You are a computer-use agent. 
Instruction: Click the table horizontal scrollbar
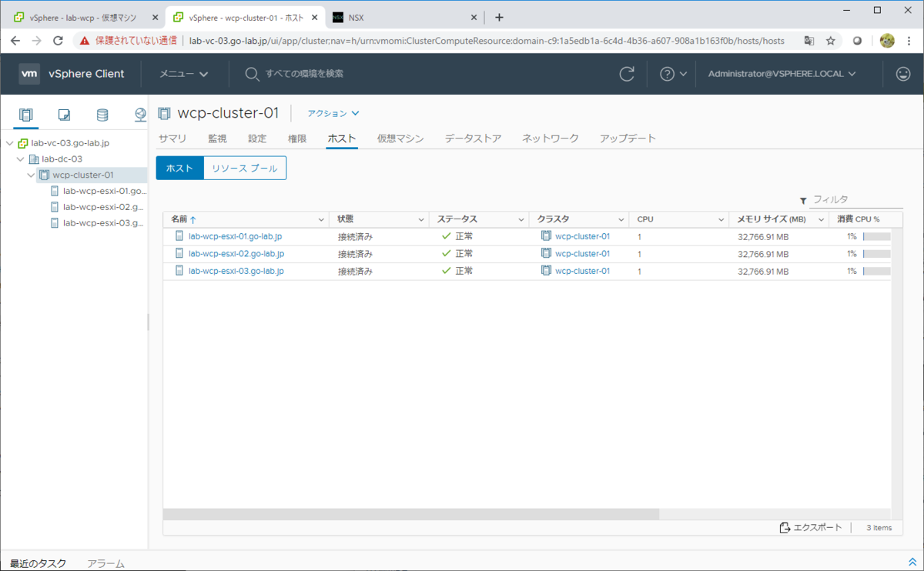pos(411,513)
